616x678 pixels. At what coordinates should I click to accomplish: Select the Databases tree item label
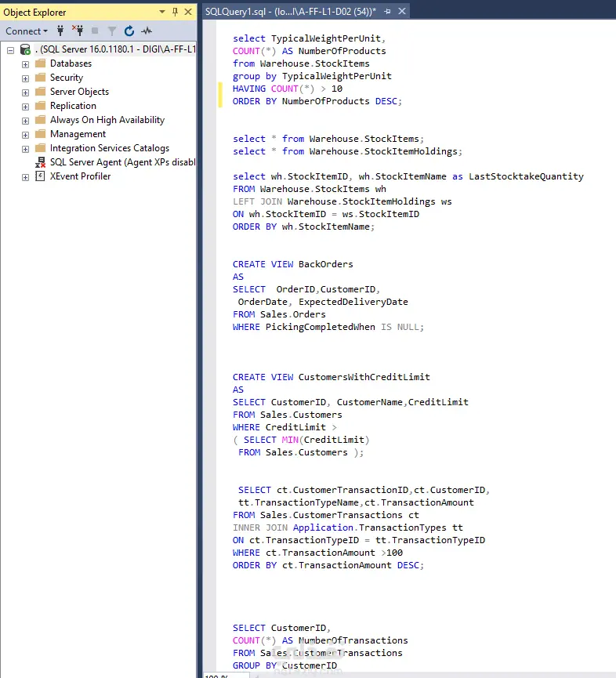click(71, 63)
